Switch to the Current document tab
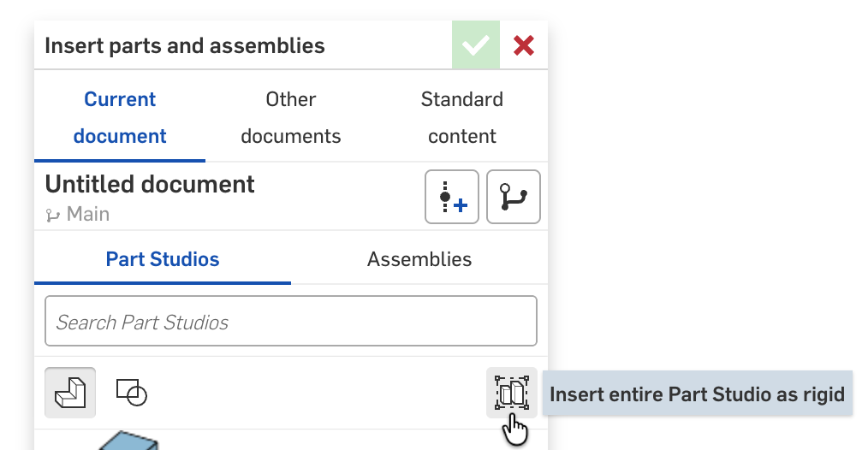This screenshot has width=868, height=450. tap(120, 118)
